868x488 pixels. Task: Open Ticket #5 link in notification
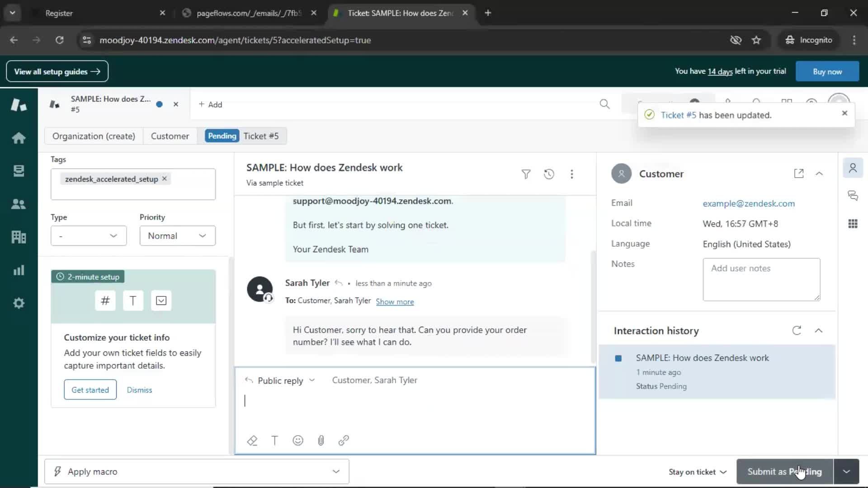[x=678, y=115]
